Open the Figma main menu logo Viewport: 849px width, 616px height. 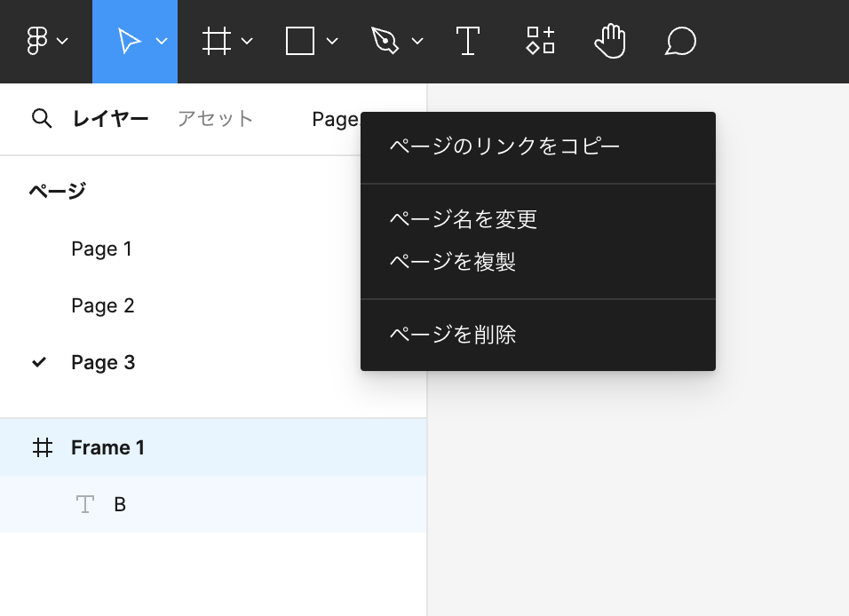[x=37, y=41]
